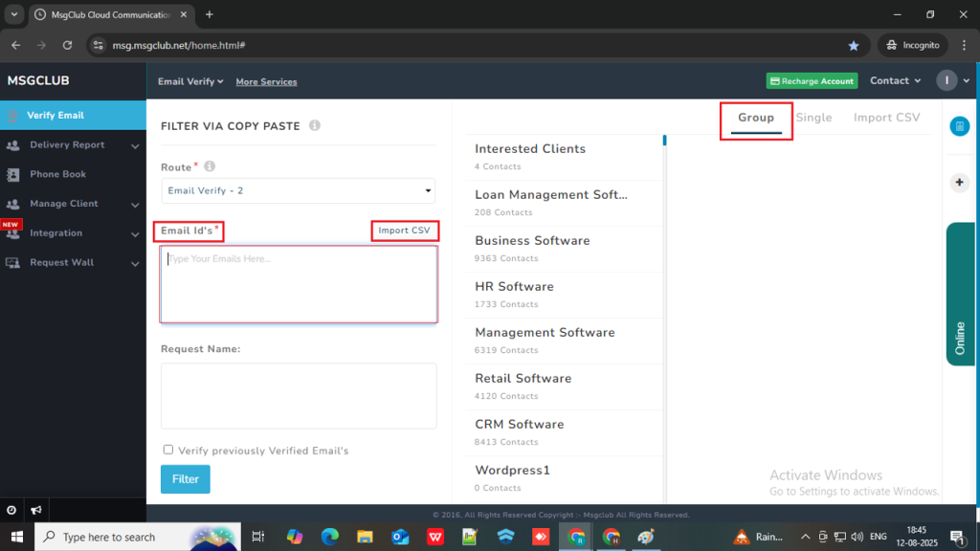Click the Filter button

(185, 479)
